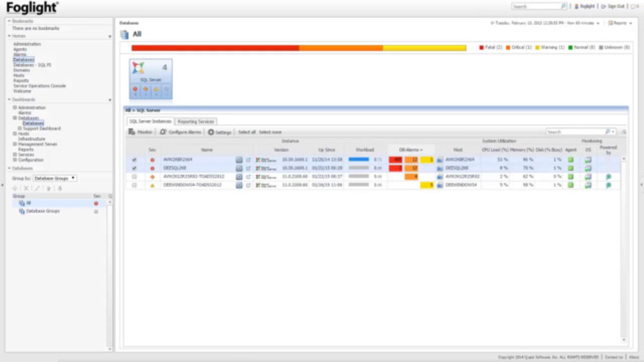The image size is (644, 362).
Task: Expand Management Server tree node
Action: click(15, 144)
